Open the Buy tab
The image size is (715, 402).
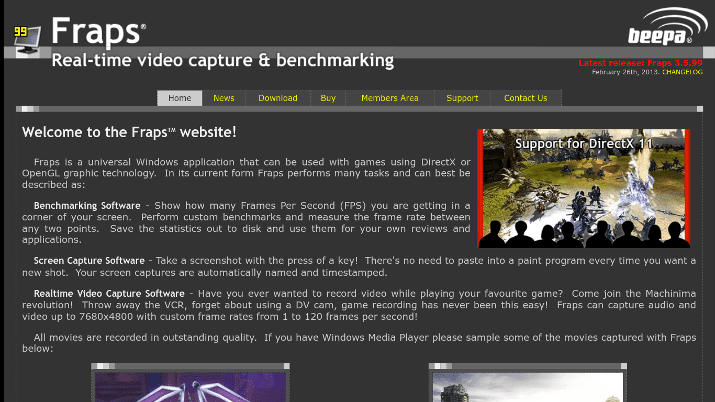click(328, 98)
